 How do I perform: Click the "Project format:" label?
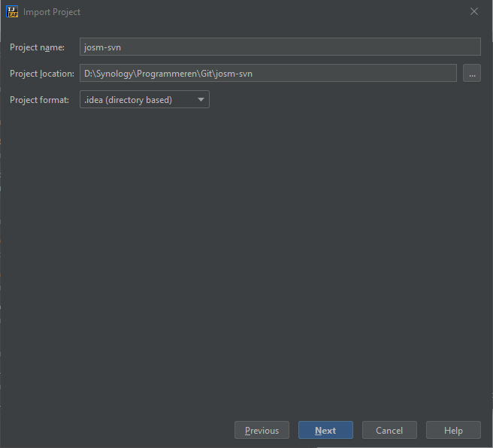pyautogui.click(x=39, y=100)
